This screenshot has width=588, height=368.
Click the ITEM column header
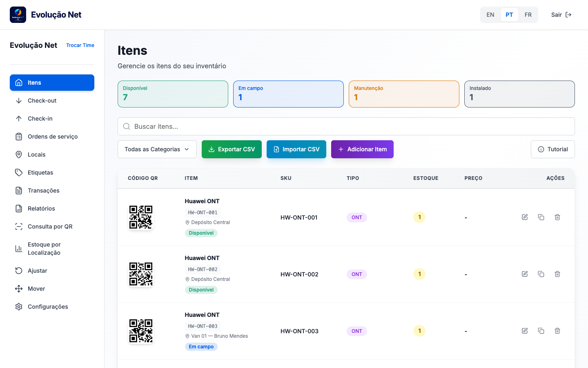[191, 178]
